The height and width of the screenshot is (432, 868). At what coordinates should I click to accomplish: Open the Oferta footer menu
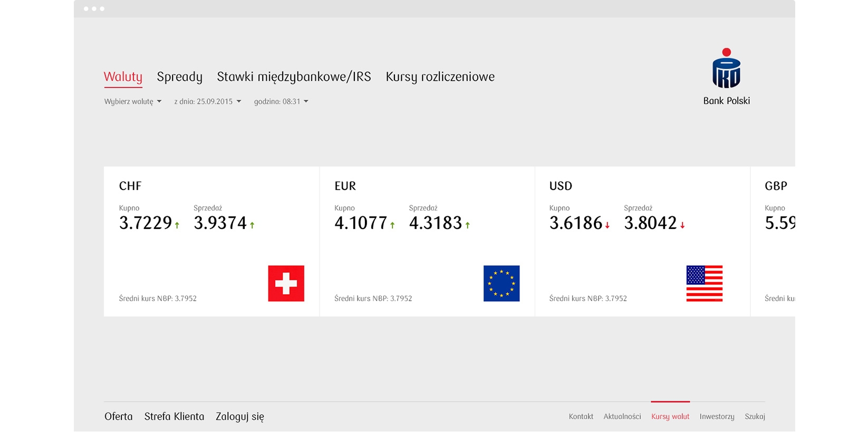(119, 416)
